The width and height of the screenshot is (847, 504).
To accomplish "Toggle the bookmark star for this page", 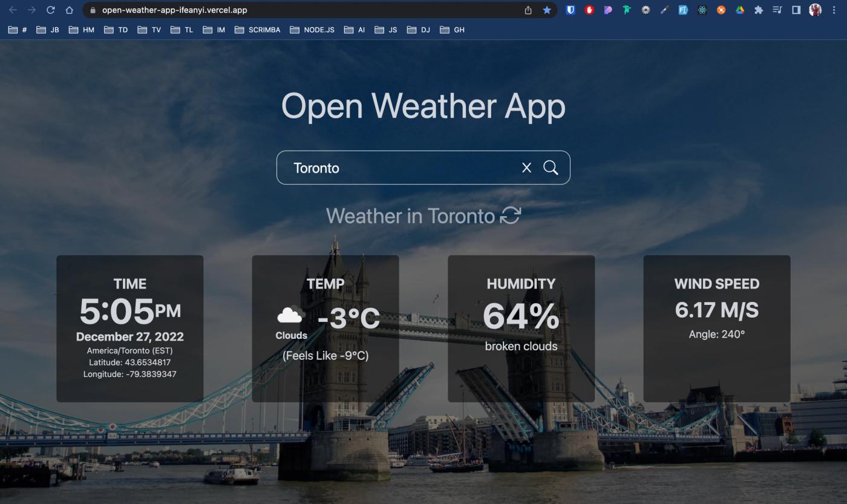I will [547, 10].
